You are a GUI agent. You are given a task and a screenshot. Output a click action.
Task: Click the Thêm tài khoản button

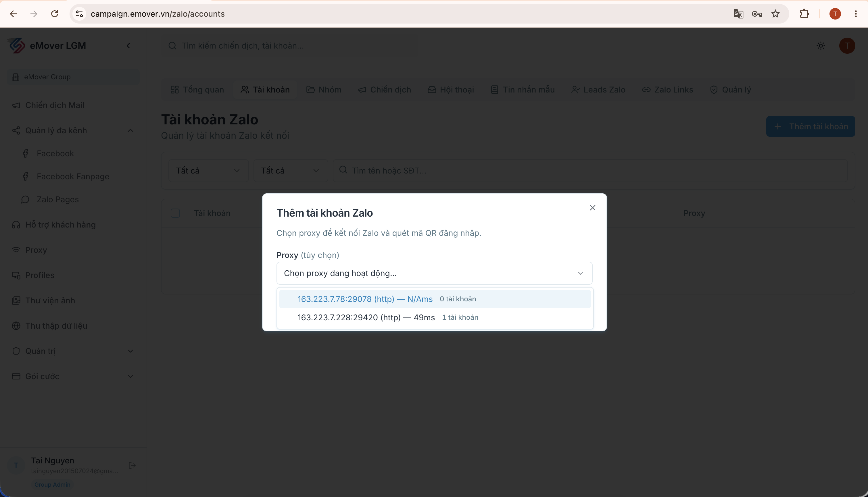click(811, 127)
